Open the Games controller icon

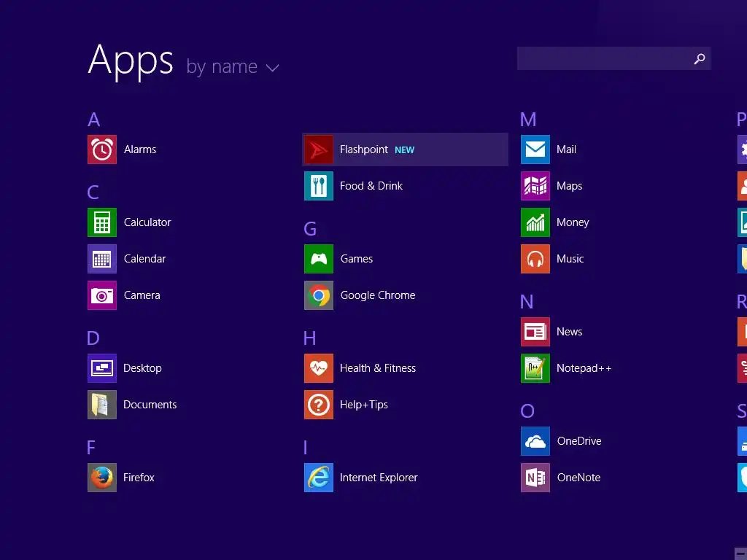[x=319, y=259]
